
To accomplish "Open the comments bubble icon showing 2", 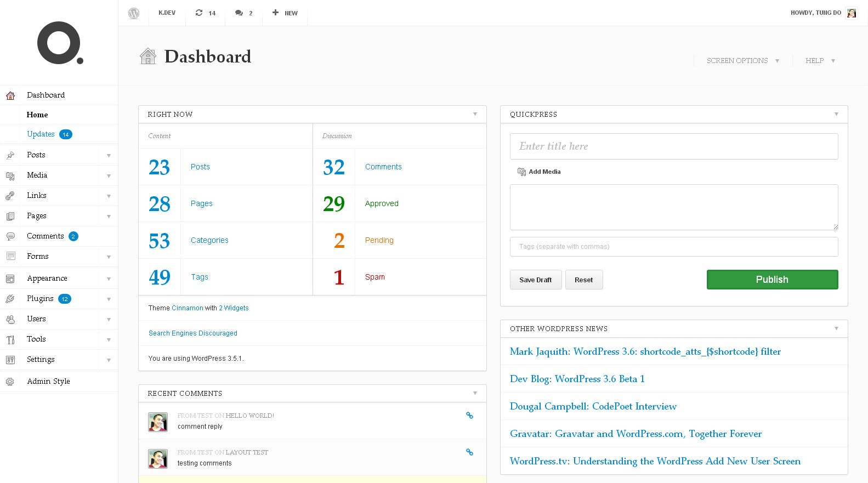I will click(239, 13).
